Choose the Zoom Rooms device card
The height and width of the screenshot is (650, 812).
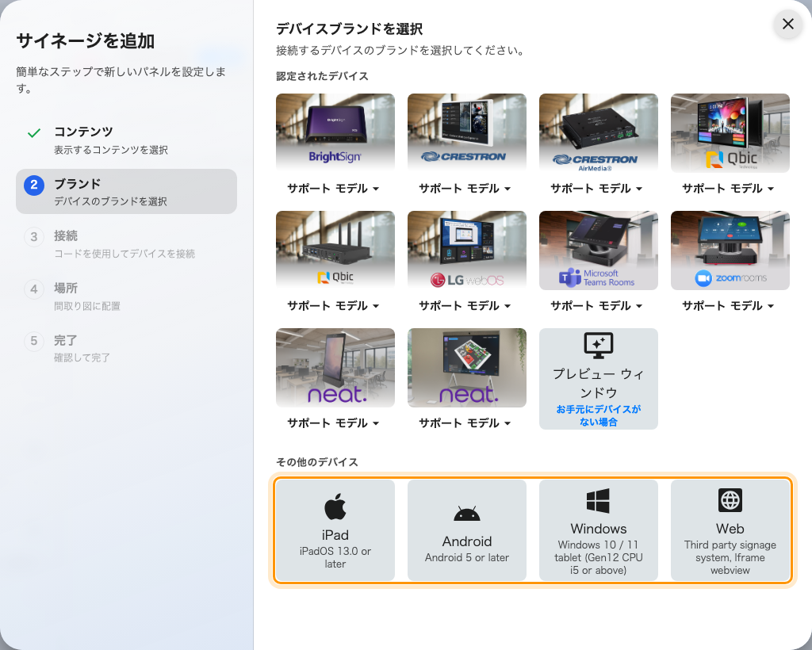pos(730,250)
